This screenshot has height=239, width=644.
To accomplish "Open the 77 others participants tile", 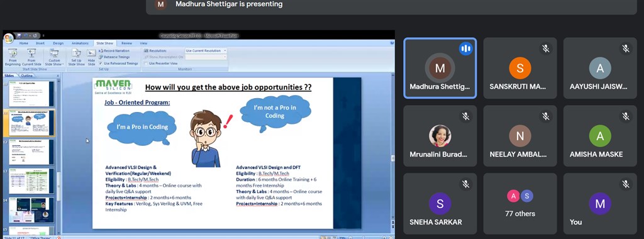I will click(520, 204).
